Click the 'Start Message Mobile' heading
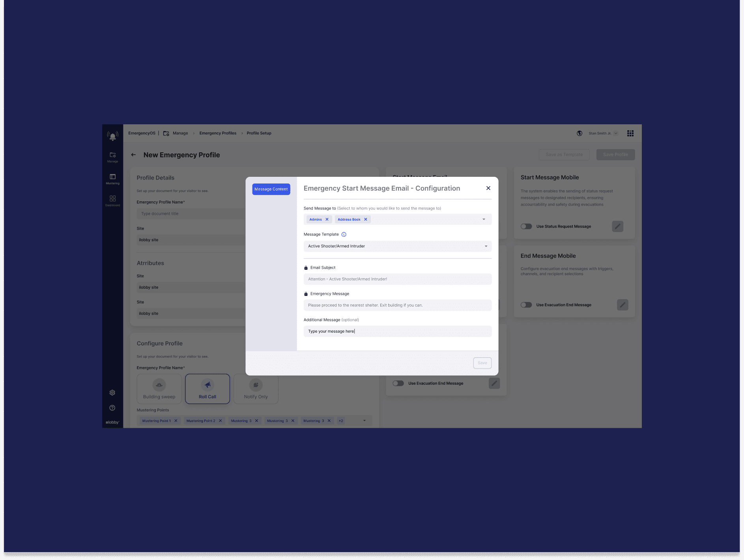 pos(550,178)
